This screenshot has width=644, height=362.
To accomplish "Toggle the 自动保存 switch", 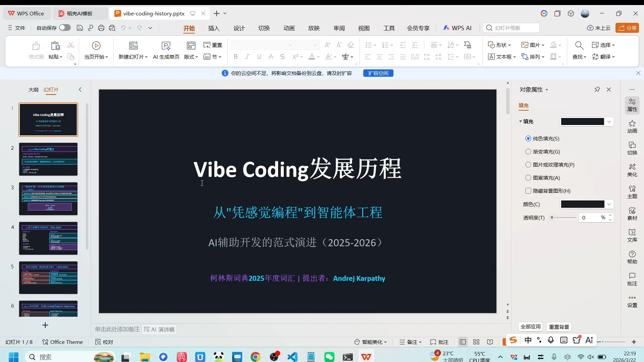I will tap(65, 28).
